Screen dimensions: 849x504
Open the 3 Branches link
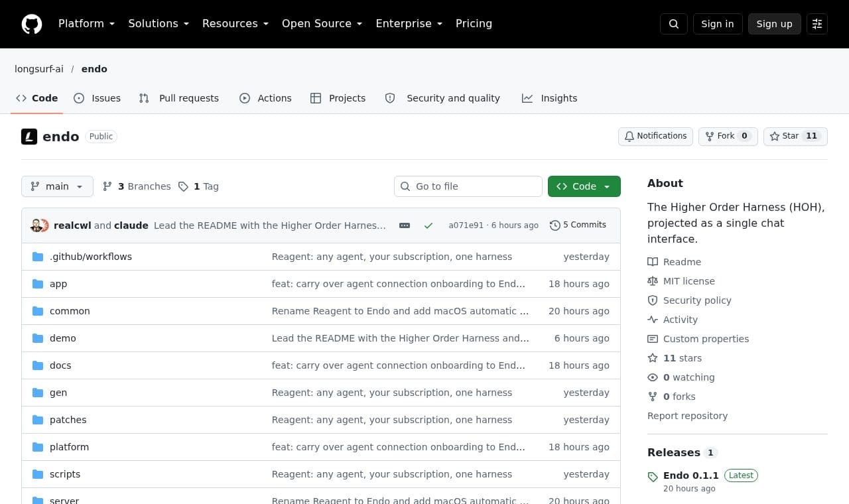pos(137,186)
